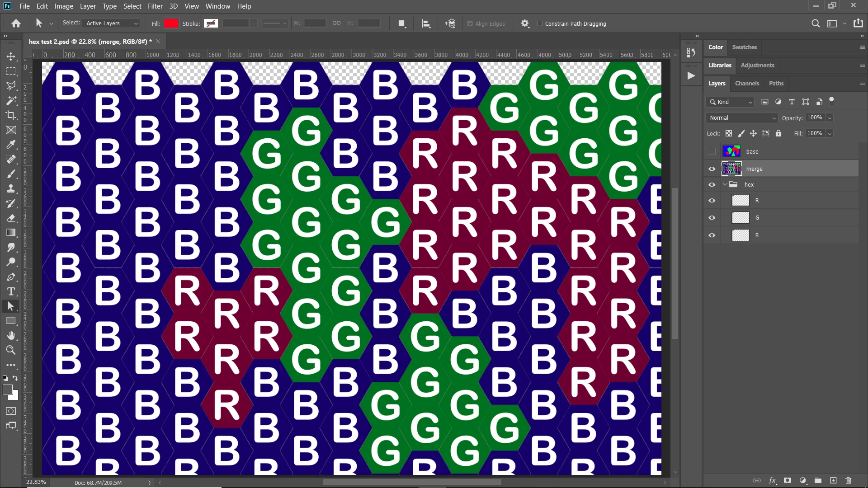
Task: Show the base layer visibility
Action: (712, 151)
